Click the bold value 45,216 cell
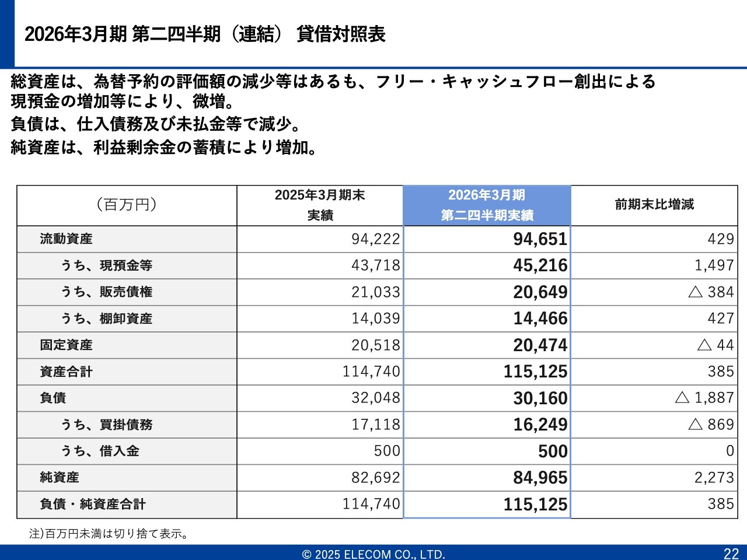Viewport: 747px width, 560px height. click(540, 265)
